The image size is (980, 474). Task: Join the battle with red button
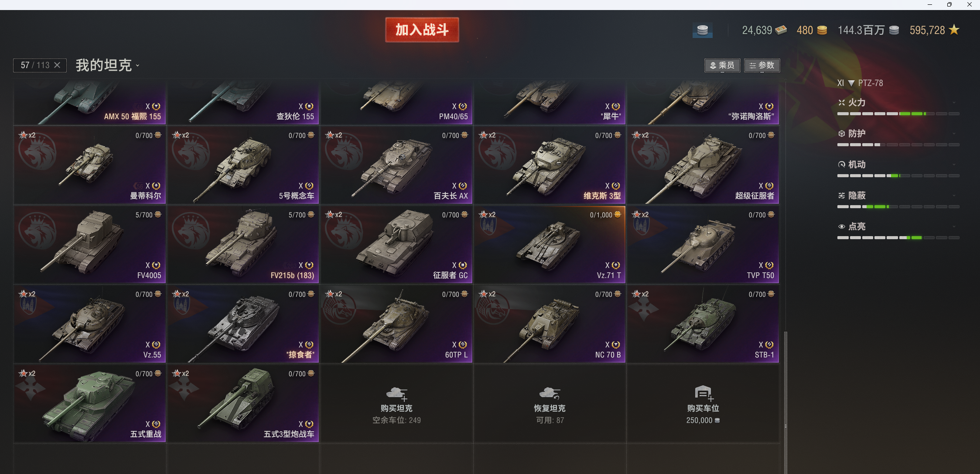tap(422, 30)
